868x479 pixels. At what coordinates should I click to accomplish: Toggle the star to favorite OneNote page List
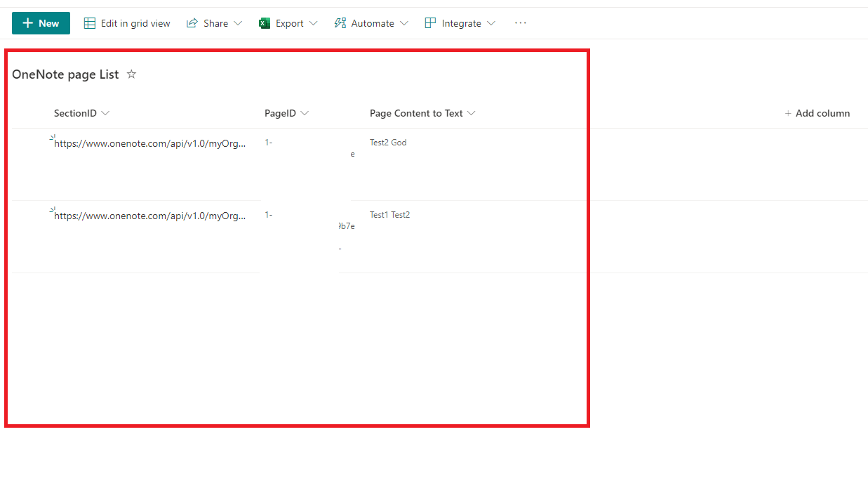click(131, 74)
